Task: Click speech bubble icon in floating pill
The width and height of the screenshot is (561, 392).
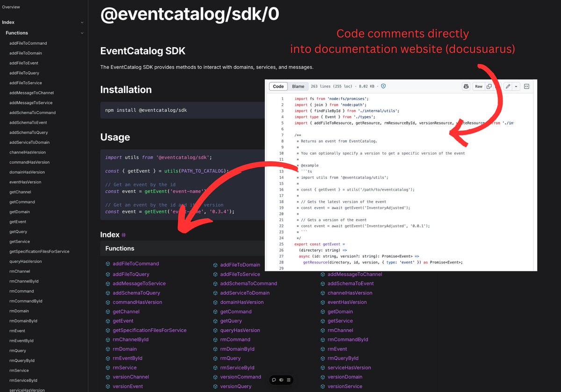Action: [x=274, y=380]
